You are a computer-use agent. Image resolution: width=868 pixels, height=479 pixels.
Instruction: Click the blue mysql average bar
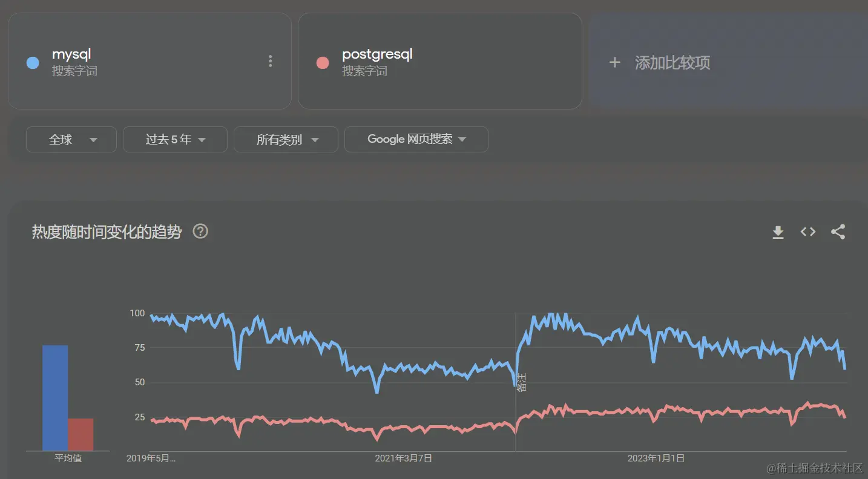tap(55, 398)
